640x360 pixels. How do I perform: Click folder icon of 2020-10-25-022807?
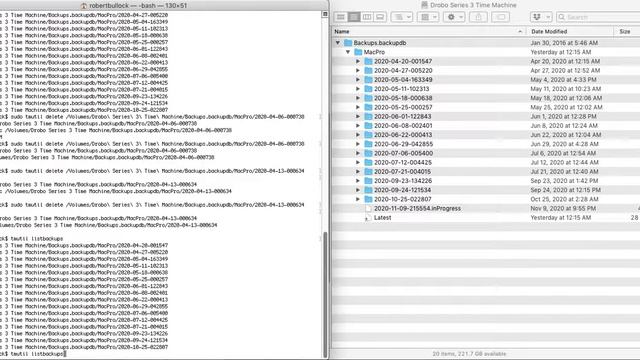coord(369,199)
